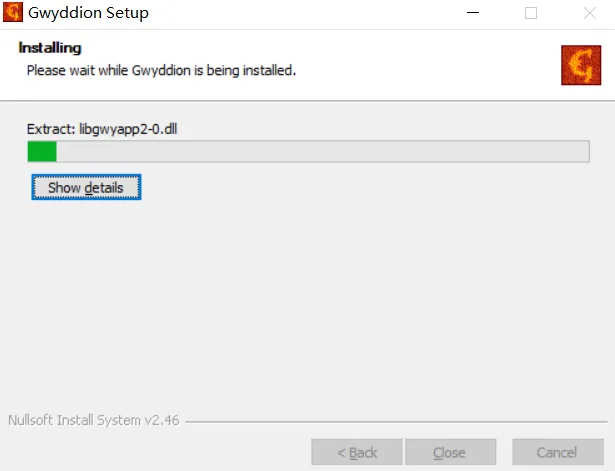This screenshot has width=615, height=471.
Task: Click the Gwyddion logo in header
Action: pos(581,65)
